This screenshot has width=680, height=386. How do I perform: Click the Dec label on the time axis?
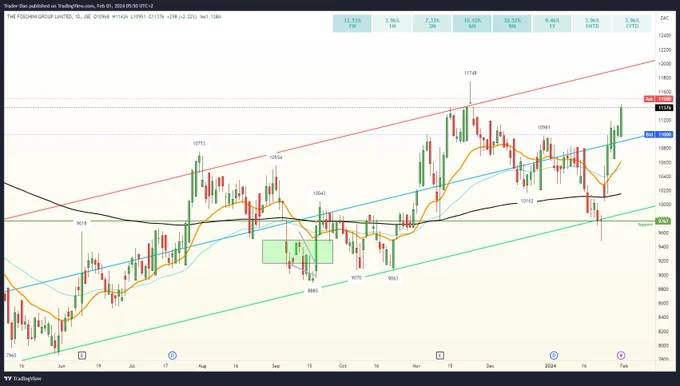point(490,366)
